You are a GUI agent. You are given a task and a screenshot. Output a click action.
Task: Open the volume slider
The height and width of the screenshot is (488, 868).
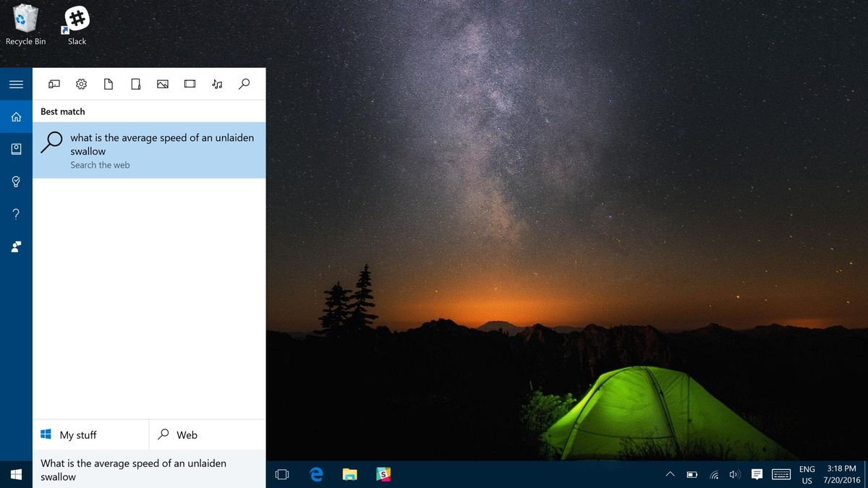(735, 474)
